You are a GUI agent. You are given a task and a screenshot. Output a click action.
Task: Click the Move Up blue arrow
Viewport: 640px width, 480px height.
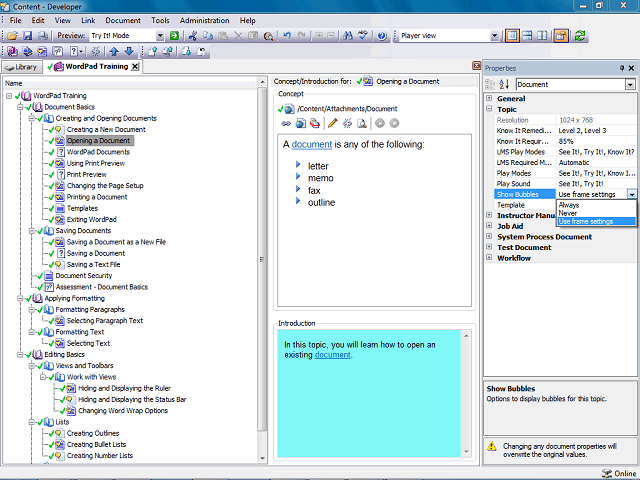pos(114,51)
